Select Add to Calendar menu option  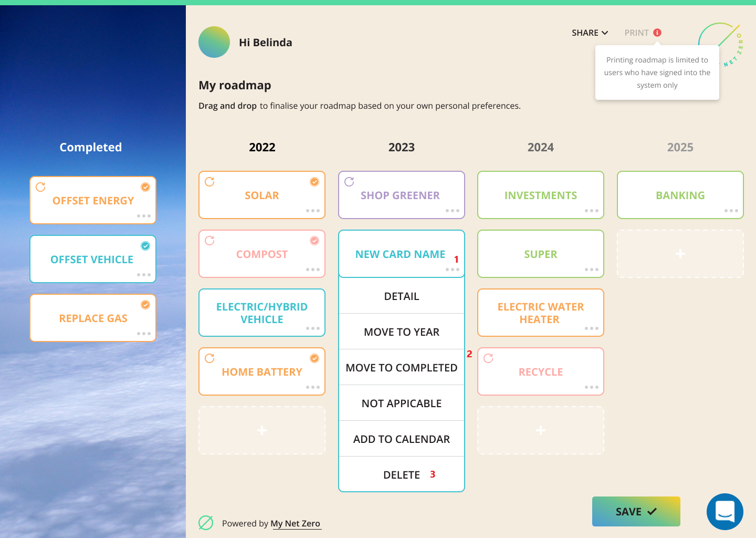pyautogui.click(x=402, y=439)
